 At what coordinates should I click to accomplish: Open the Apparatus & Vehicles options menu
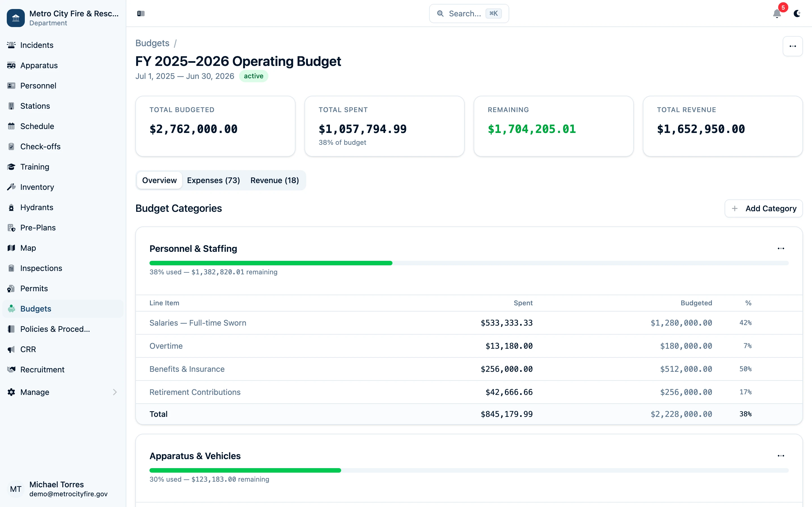[781, 455]
